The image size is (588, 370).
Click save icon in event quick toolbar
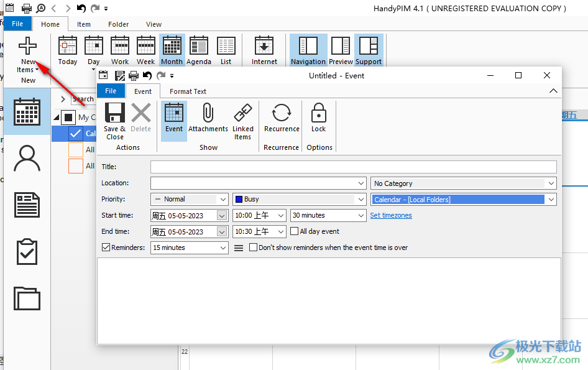click(x=119, y=75)
